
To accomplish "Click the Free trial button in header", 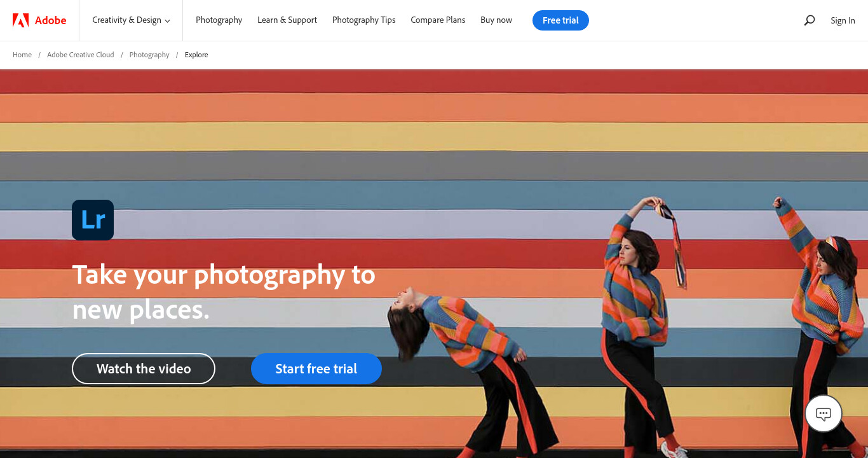I will (x=560, y=20).
